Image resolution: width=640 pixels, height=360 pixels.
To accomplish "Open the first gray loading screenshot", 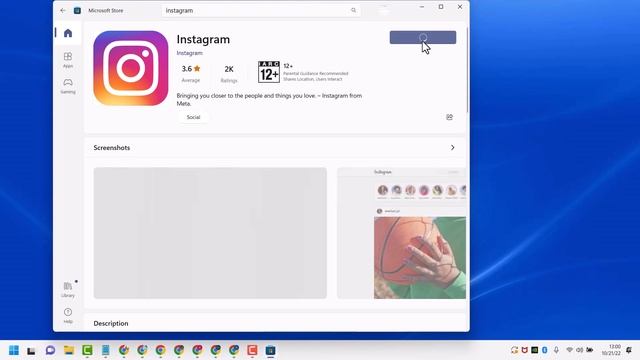I will (x=210, y=233).
